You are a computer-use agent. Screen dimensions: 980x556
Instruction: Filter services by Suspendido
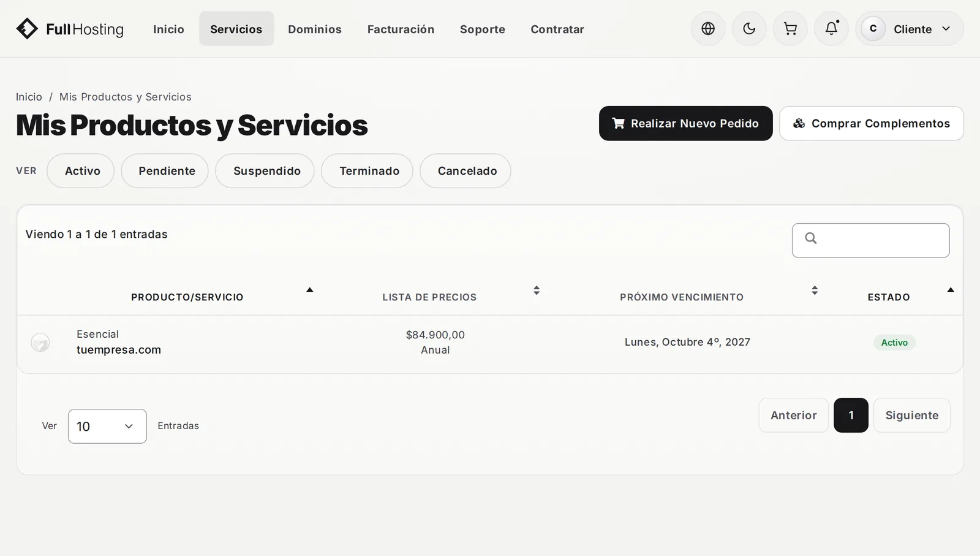pyautogui.click(x=265, y=171)
